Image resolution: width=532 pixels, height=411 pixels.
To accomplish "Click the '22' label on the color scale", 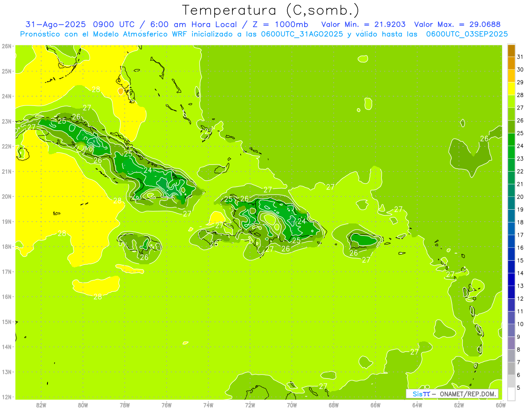I will (520, 171).
